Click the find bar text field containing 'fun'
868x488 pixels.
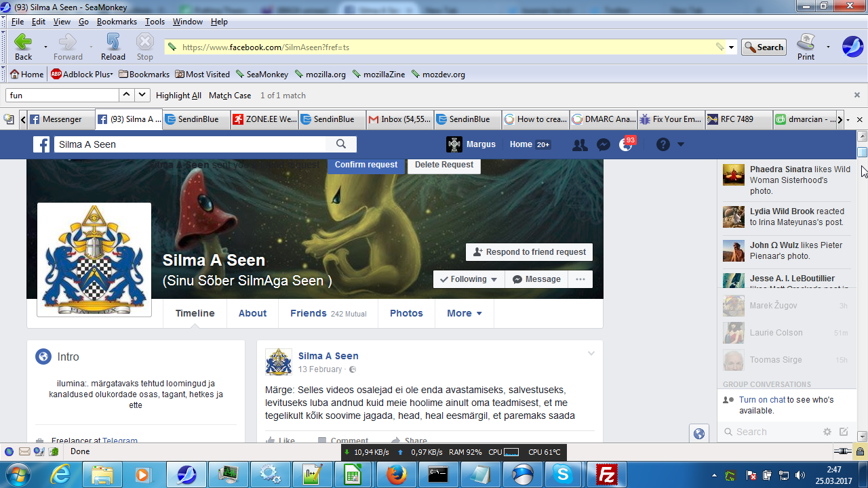(x=62, y=96)
